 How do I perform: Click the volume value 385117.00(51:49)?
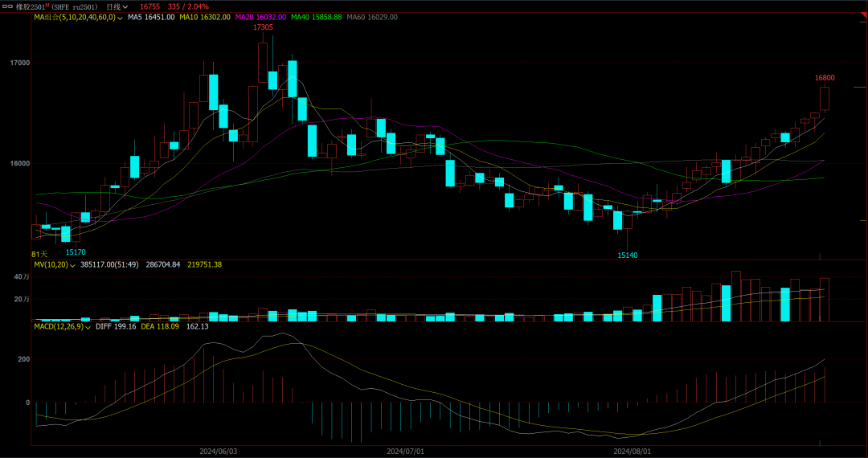[111, 265]
